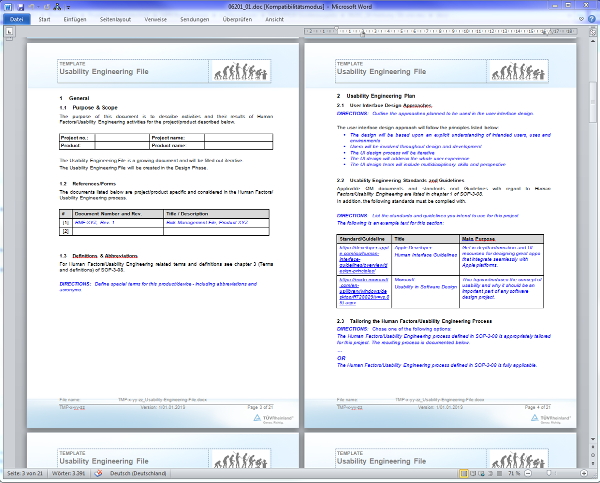600x483 pixels.
Task: Click the proofing errors icon in status bar
Action: tap(98, 474)
